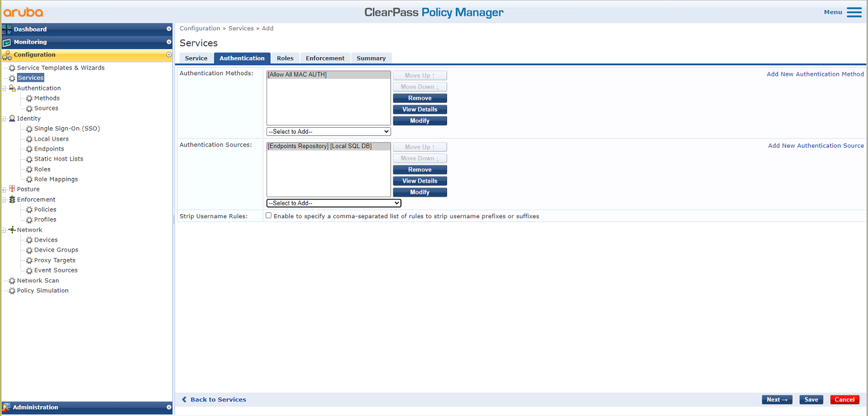Click the gear icon beside Role Mappings
The width and height of the screenshot is (868, 416).
(29, 179)
